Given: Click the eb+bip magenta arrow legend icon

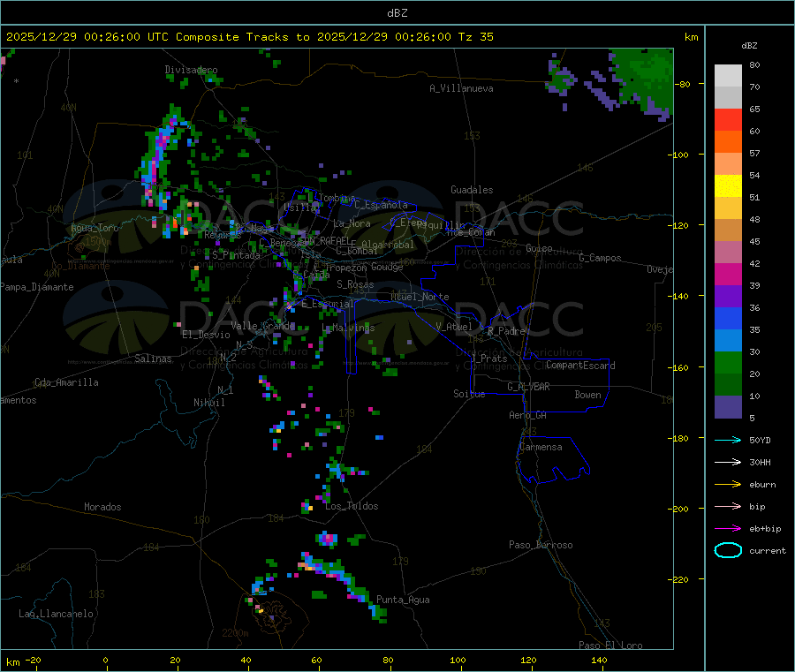Looking at the screenshot, I should tap(728, 529).
